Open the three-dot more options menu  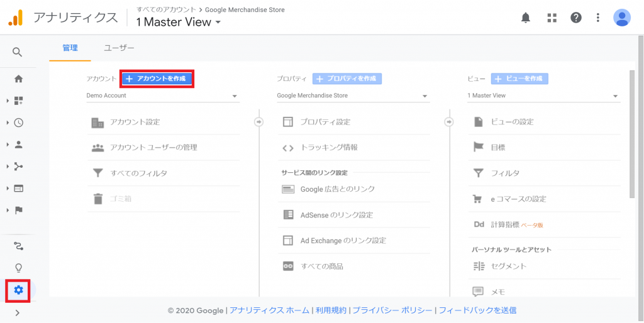(598, 18)
